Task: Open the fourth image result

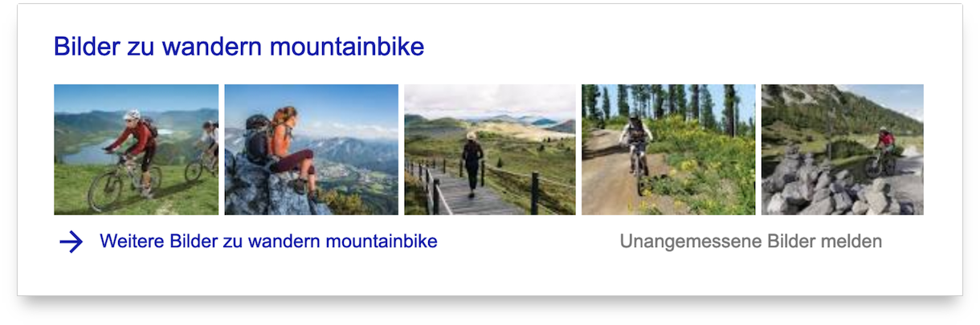Action: (x=668, y=150)
